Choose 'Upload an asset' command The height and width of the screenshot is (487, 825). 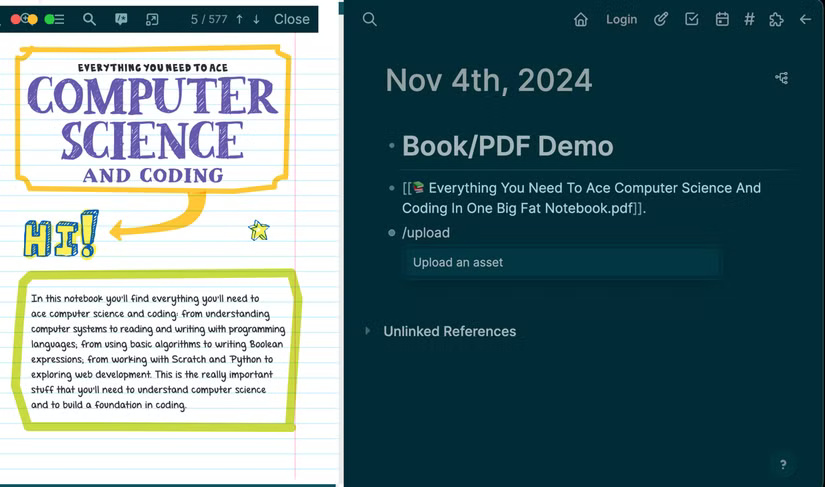[x=562, y=262]
